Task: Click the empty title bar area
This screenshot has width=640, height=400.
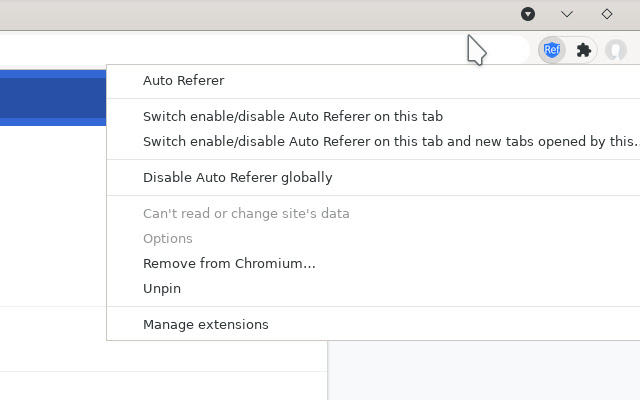Action: tap(250, 14)
